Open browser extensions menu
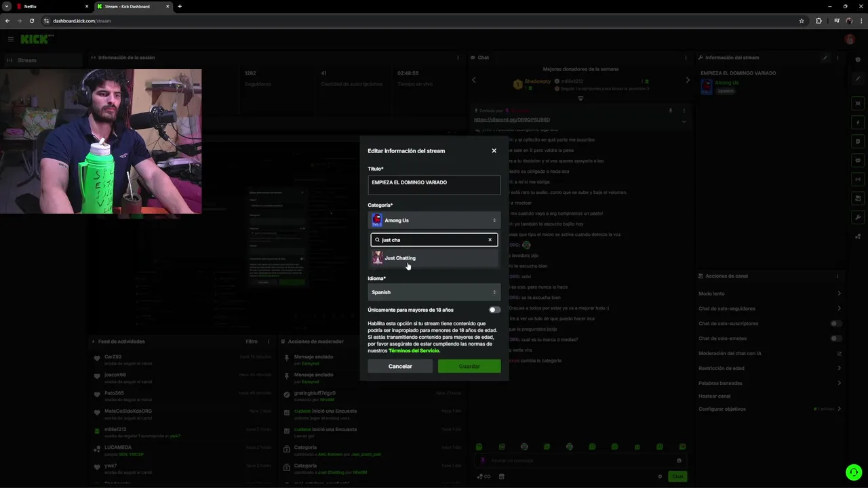Image resolution: width=868 pixels, height=488 pixels. pyautogui.click(x=818, y=21)
